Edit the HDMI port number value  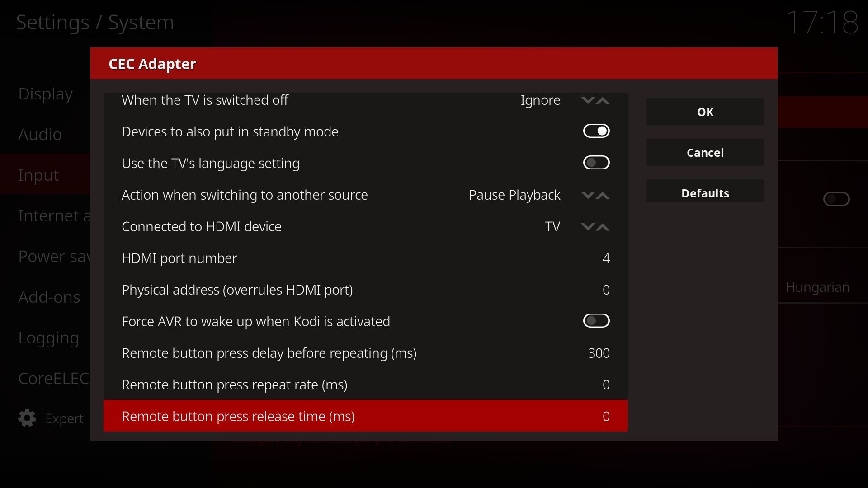(606, 258)
